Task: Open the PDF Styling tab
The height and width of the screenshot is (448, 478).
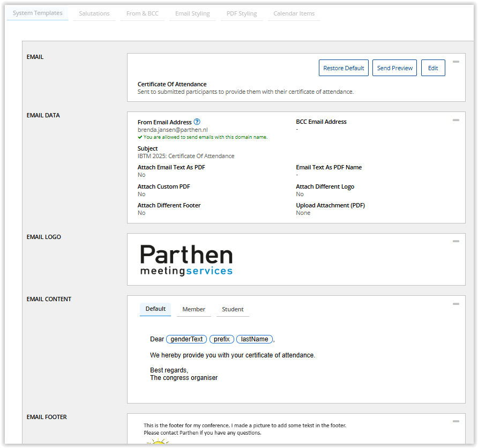Action: [x=242, y=13]
